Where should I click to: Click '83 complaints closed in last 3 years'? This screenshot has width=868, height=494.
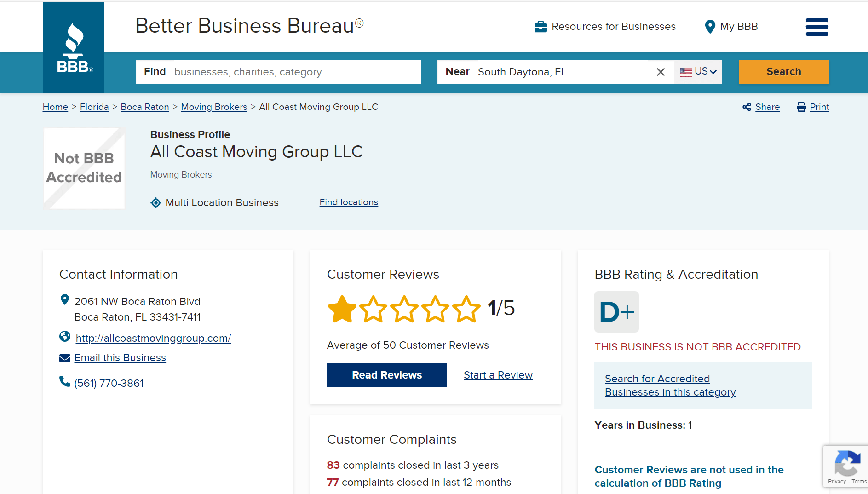click(x=413, y=465)
